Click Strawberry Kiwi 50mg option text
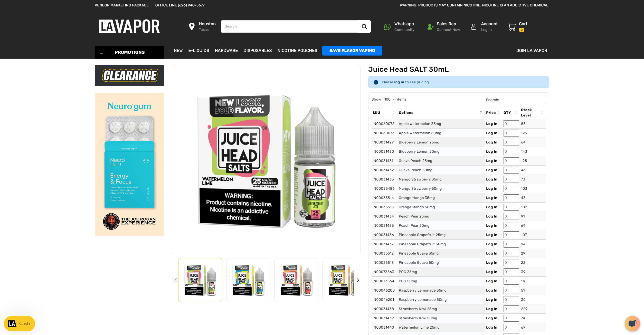644x335 pixels. 418,318
